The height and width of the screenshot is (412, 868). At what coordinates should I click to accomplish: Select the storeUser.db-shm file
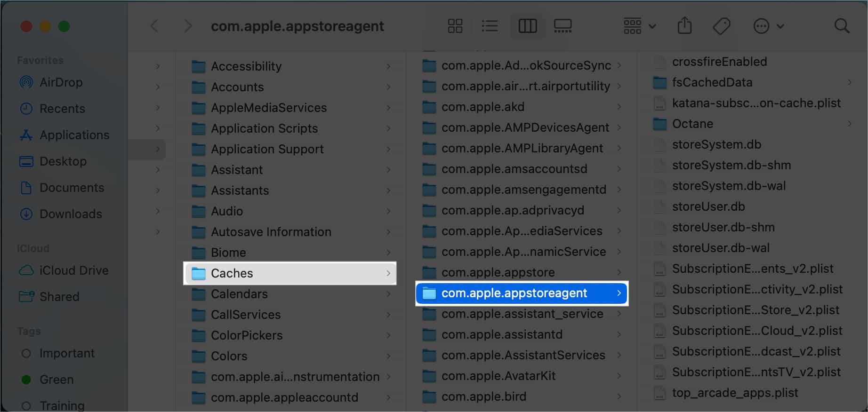click(x=752, y=227)
